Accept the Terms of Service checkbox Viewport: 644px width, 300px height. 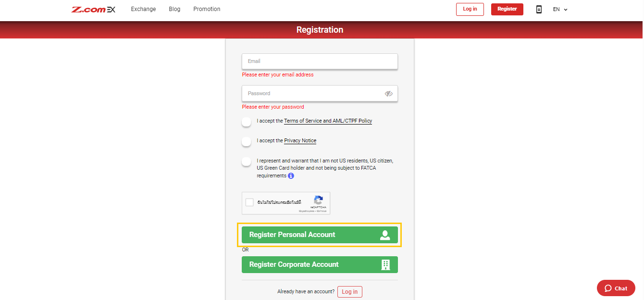point(246,122)
